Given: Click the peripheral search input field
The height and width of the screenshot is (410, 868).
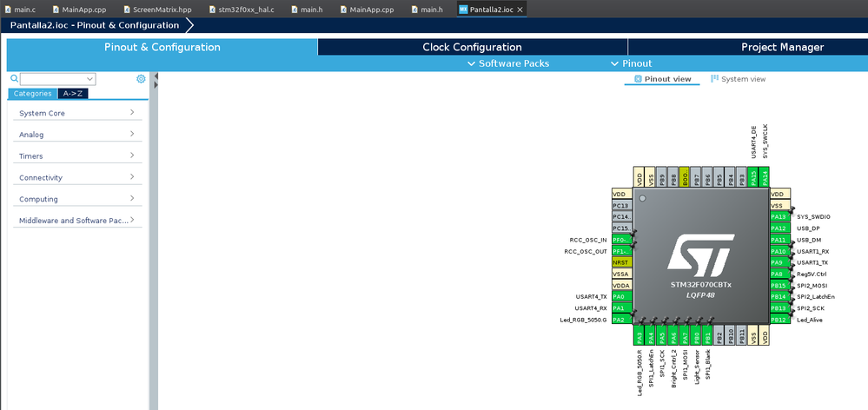Looking at the screenshot, I should tap(53, 79).
